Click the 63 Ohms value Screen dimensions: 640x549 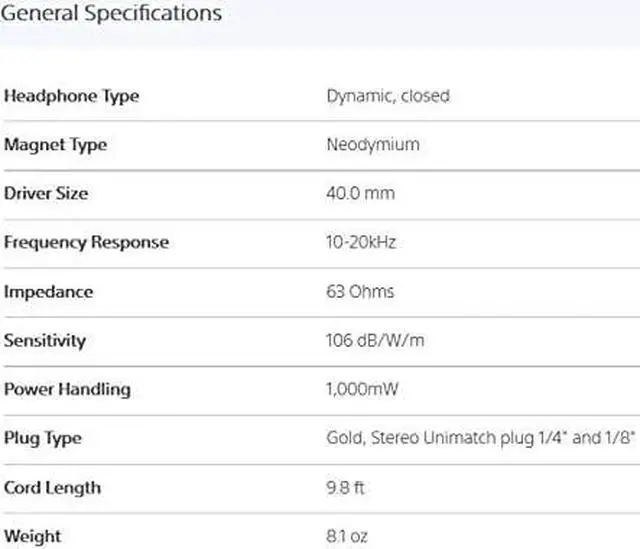[360, 292]
